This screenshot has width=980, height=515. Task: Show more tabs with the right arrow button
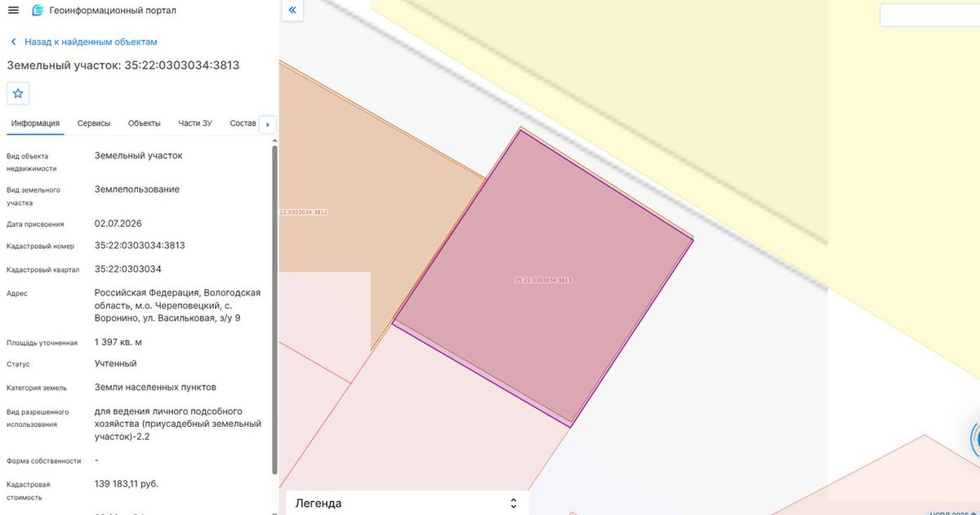tap(268, 124)
